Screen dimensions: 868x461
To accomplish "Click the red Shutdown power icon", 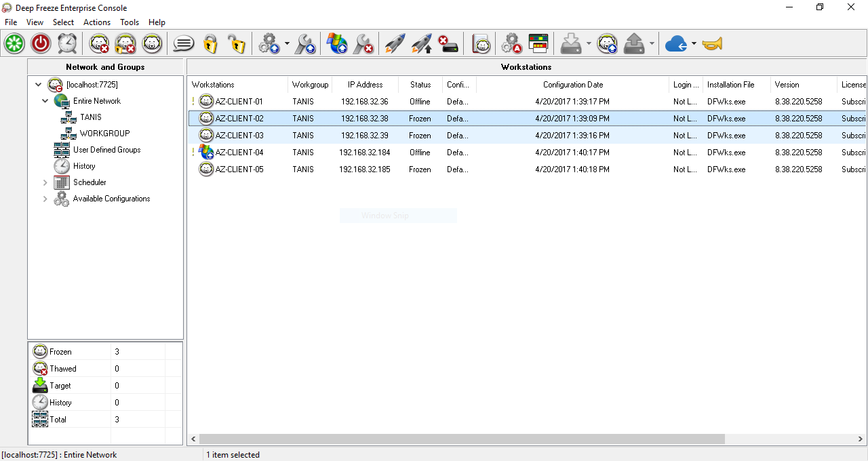I will tap(41, 44).
